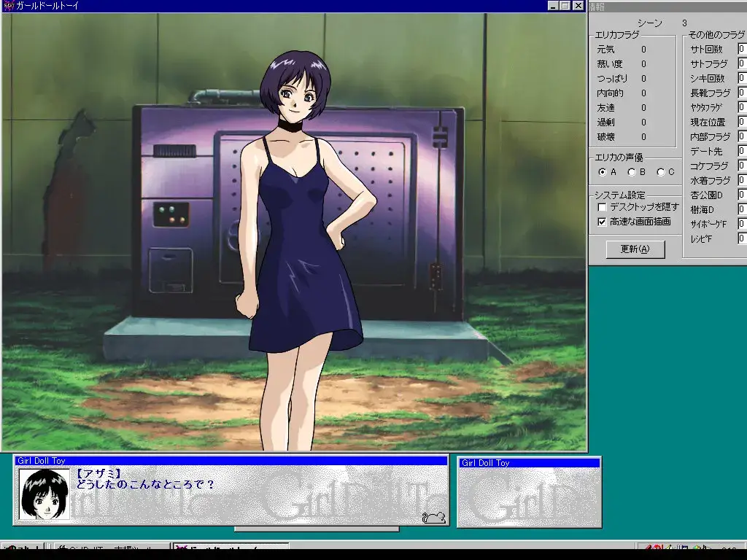Select voice actor option A
This screenshot has width=747, height=560.
[603, 172]
